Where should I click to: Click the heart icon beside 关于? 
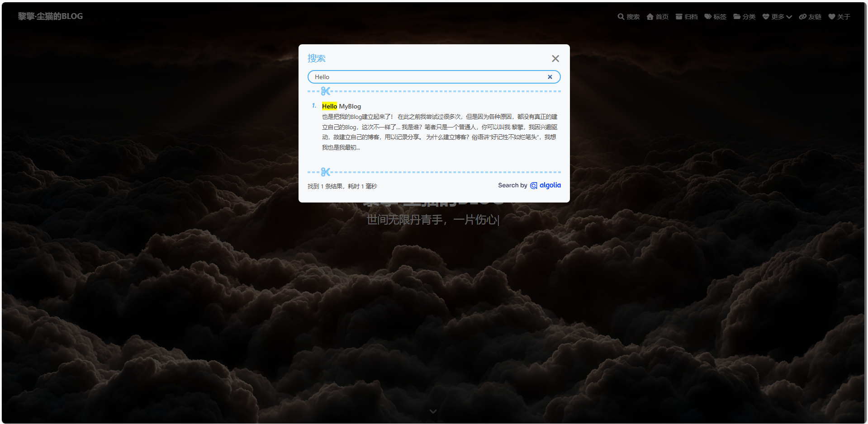click(x=831, y=17)
